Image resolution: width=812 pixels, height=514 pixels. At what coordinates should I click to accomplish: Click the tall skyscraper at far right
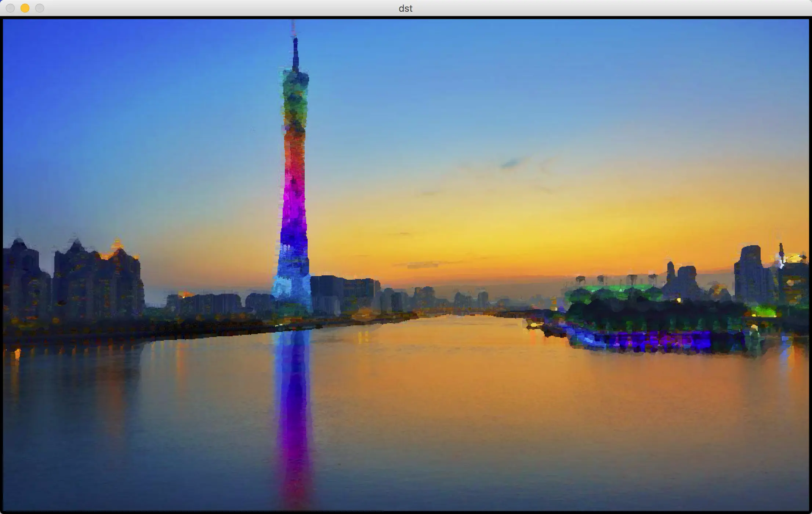[751, 274]
